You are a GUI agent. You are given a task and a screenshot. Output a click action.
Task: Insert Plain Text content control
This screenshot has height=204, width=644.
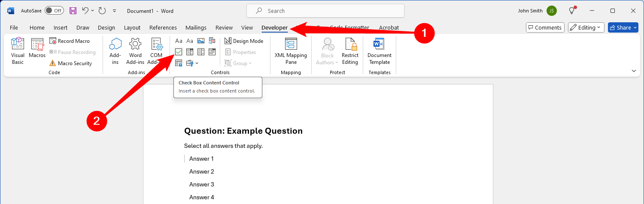pyautogui.click(x=190, y=41)
